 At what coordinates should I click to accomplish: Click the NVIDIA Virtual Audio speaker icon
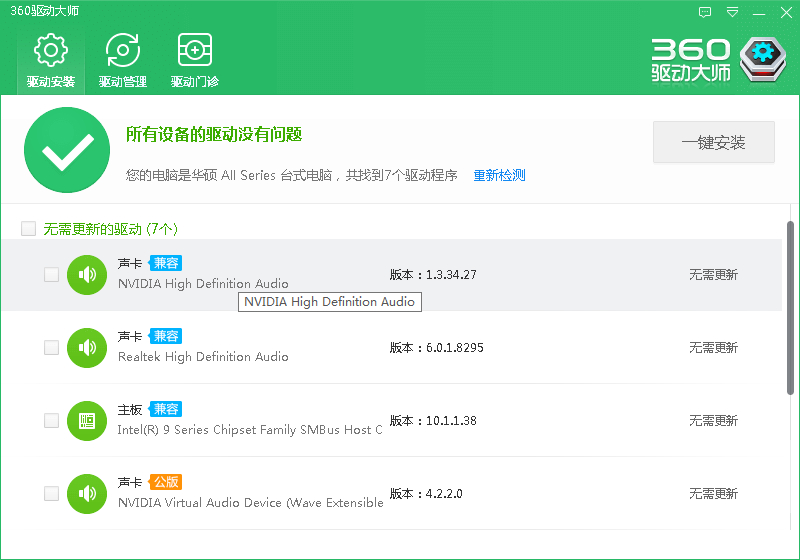click(87, 494)
